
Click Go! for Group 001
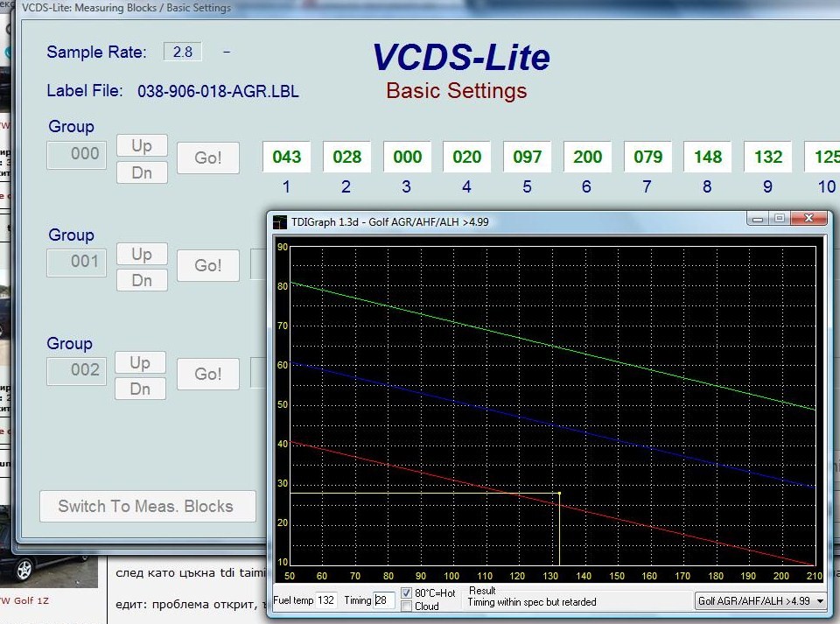pyautogui.click(x=208, y=265)
